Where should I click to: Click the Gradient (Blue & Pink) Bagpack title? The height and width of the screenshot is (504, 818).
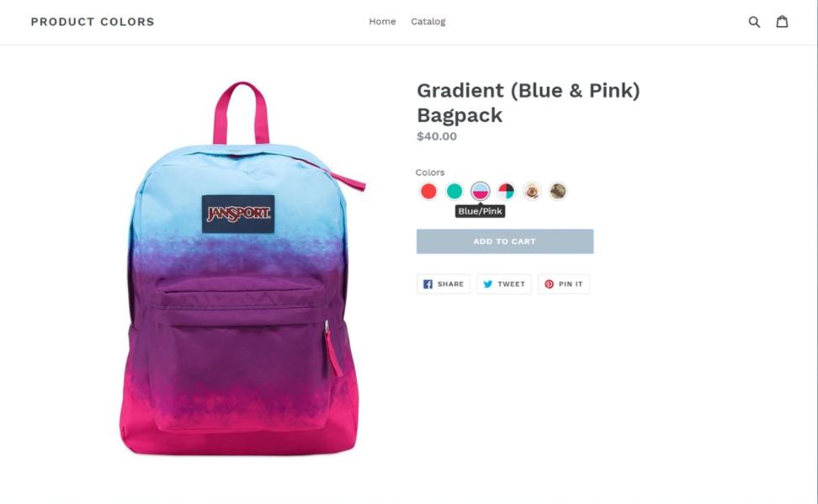(528, 103)
